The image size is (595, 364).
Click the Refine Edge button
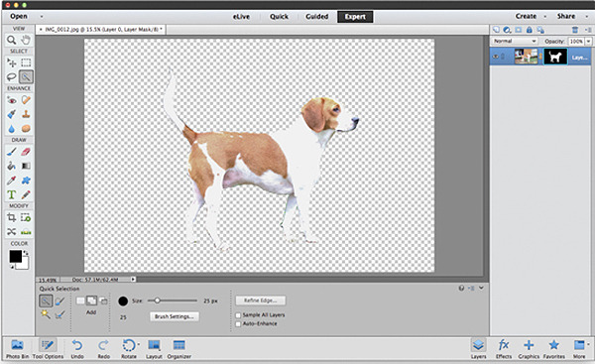pyautogui.click(x=260, y=301)
